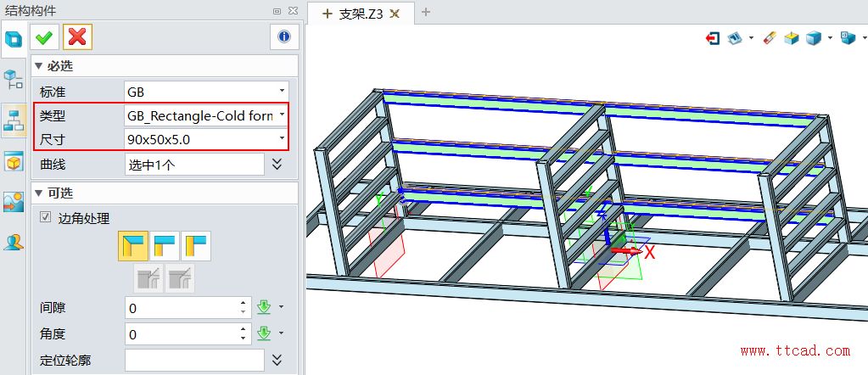Click green arrow beside 角度 field
The width and height of the screenshot is (868, 375).
264,333
